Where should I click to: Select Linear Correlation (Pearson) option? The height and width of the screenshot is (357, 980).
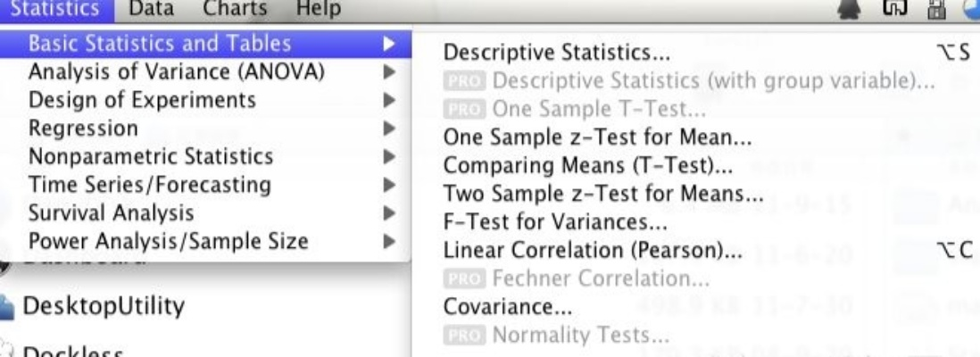pyautogui.click(x=593, y=252)
